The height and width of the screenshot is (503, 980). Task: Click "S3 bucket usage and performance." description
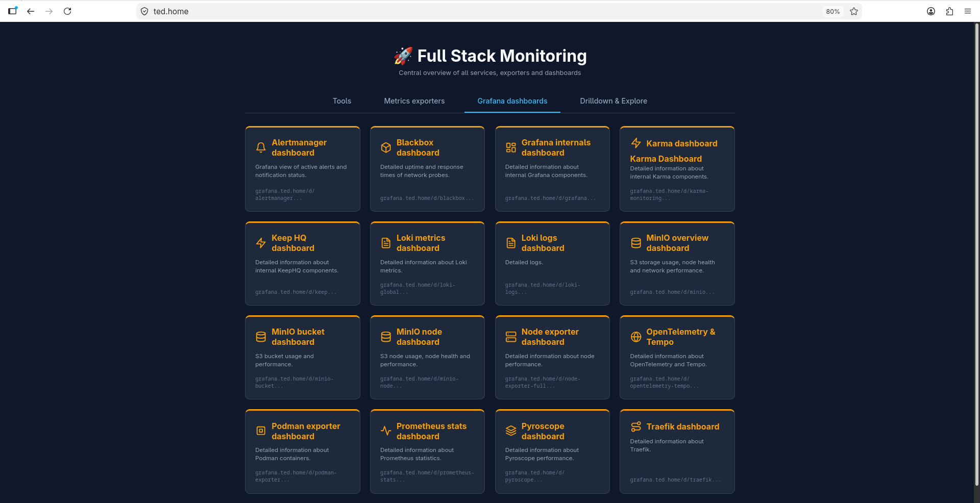click(x=285, y=360)
